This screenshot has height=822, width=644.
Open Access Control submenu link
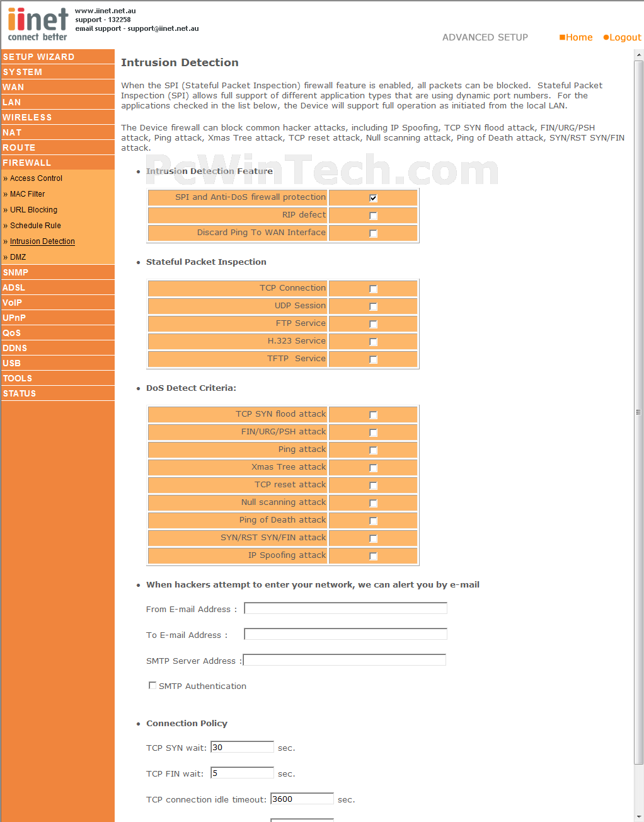coord(36,178)
